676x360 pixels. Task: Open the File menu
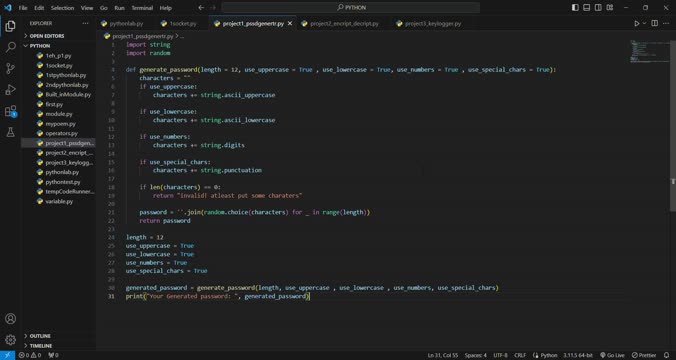(23, 8)
